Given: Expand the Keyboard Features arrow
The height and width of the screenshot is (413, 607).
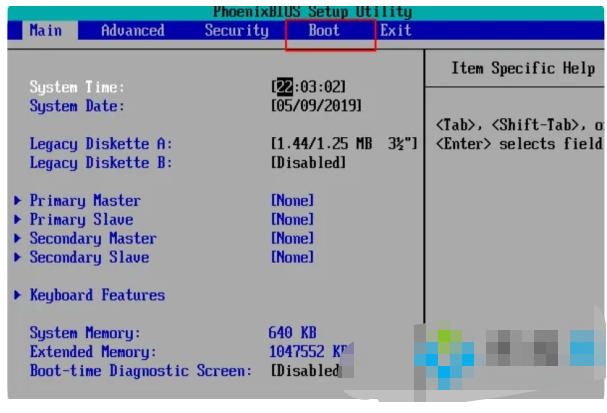Looking at the screenshot, I should point(18,296).
